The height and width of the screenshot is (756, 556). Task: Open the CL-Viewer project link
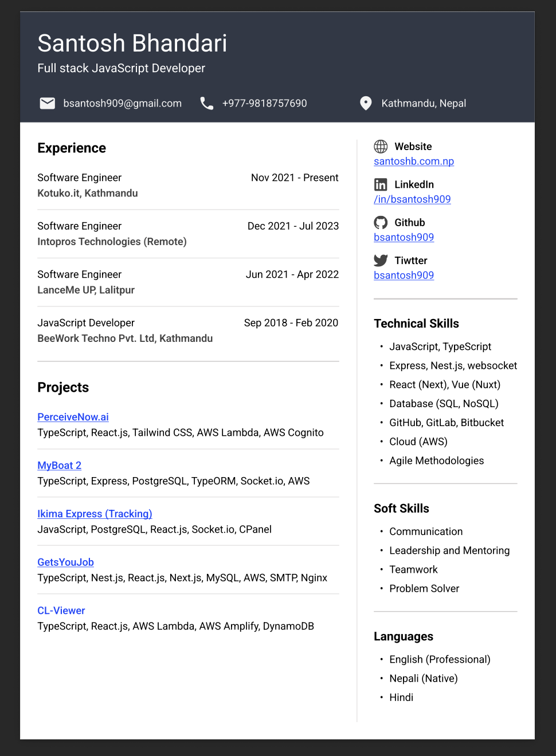point(61,610)
